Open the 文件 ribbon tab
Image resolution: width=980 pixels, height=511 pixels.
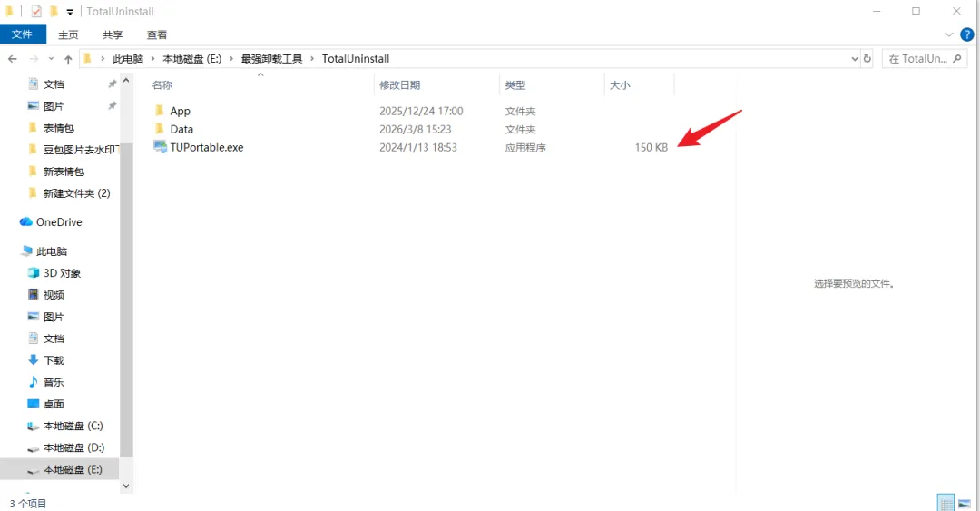[x=23, y=34]
